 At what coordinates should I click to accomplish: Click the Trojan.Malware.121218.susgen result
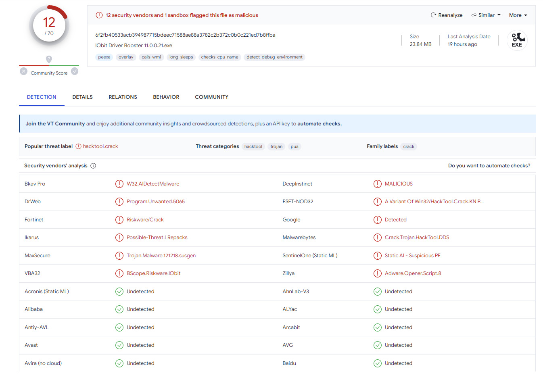tap(161, 256)
